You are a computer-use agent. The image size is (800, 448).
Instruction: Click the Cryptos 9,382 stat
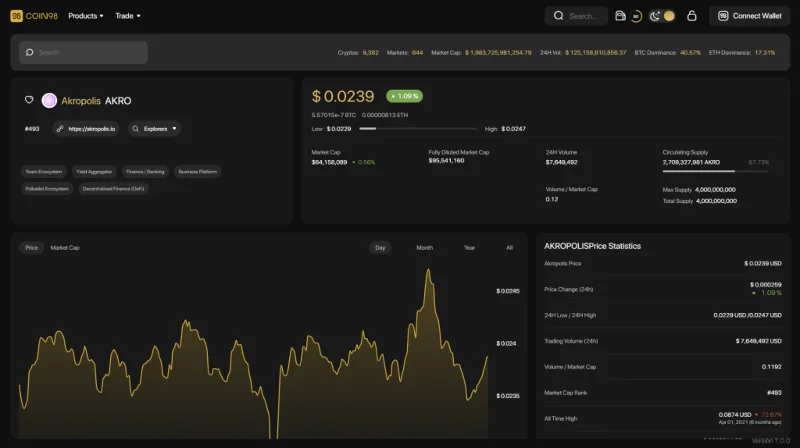click(358, 53)
